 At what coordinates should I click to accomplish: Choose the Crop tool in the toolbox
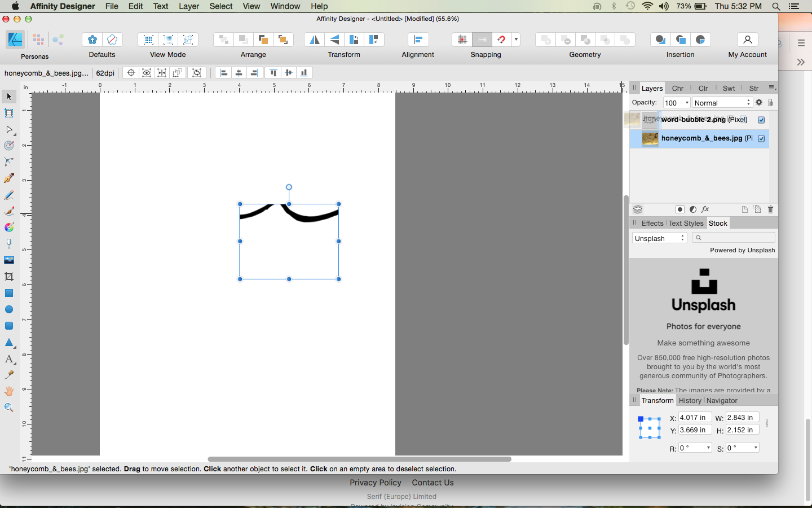pyautogui.click(x=9, y=277)
